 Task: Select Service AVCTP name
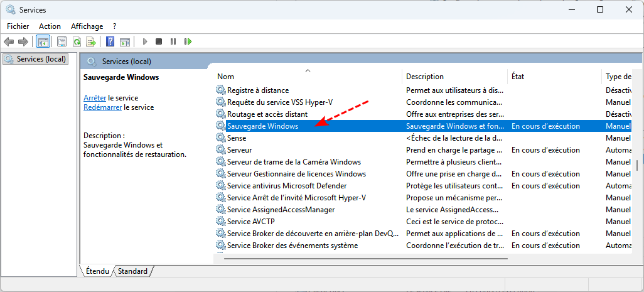coord(251,222)
